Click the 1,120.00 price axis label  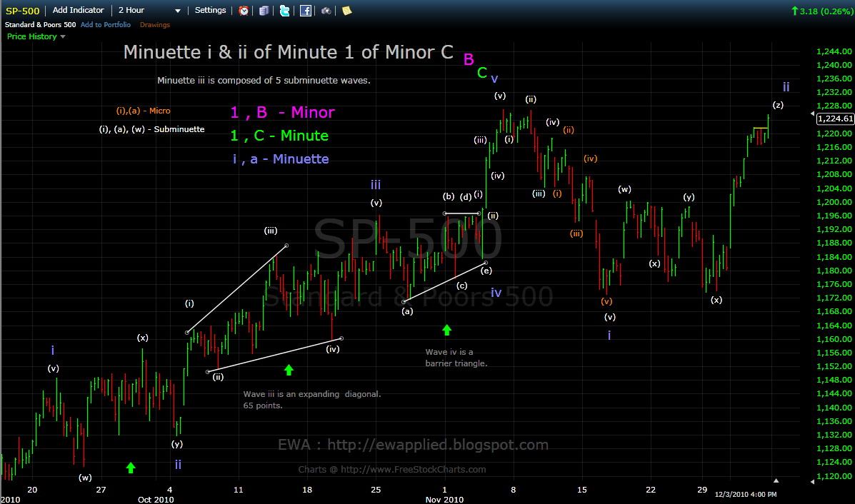834,475
